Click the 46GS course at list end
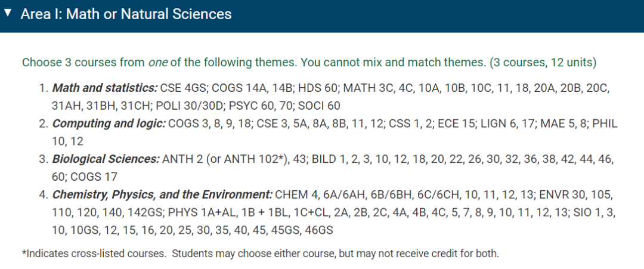This screenshot has height=269, width=644. click(318, 230)
